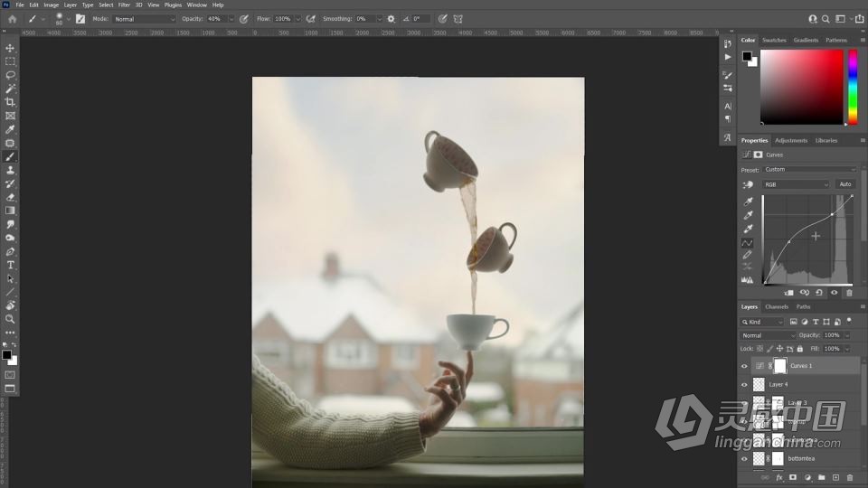Open the brush preset picker arrow
The height and width of the screenshot is (488, 868).
[x=69, y=19]
